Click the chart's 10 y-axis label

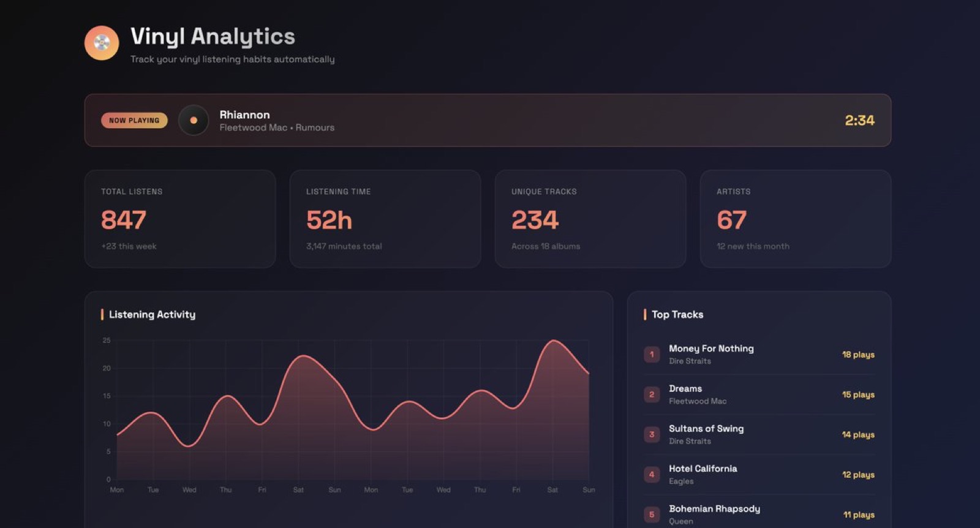pyautogui.click(x=107, y=424)
